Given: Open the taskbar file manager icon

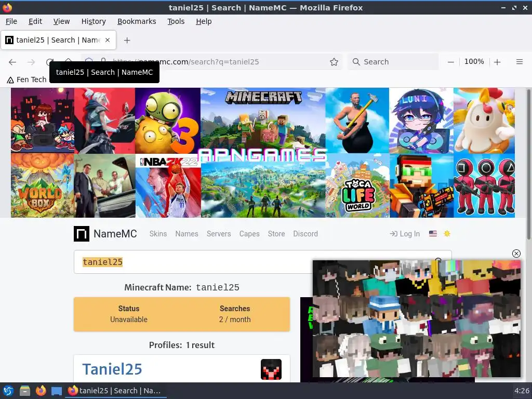Looking at the screenshot, I should click(x=24, y=391).
